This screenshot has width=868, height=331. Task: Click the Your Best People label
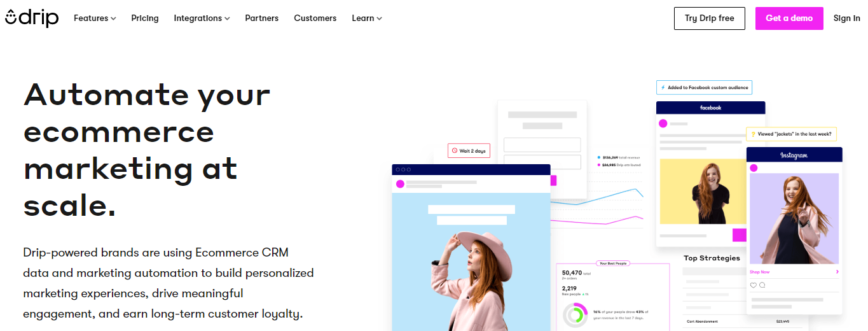612,263
